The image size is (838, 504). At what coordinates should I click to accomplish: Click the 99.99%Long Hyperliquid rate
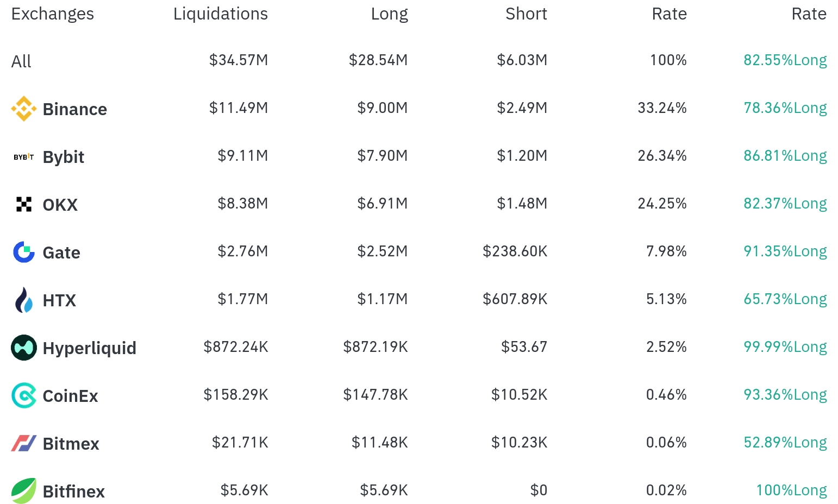[785, 346]
